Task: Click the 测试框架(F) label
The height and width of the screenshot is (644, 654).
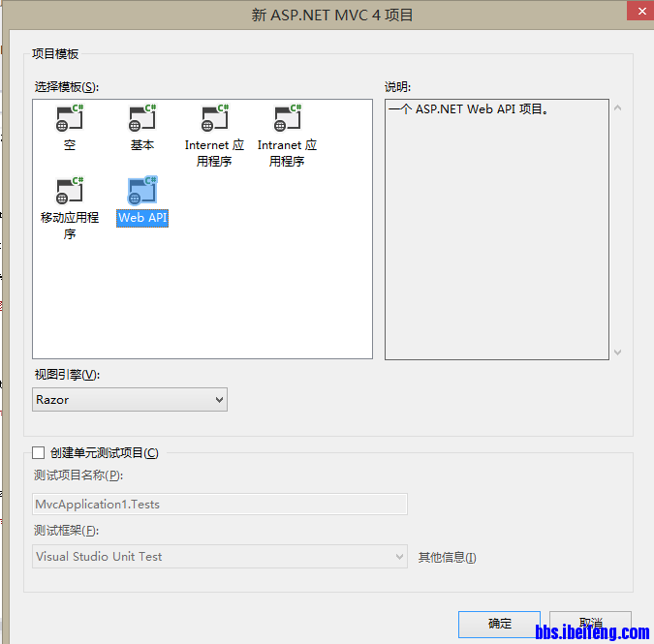Action: point(66,530)
